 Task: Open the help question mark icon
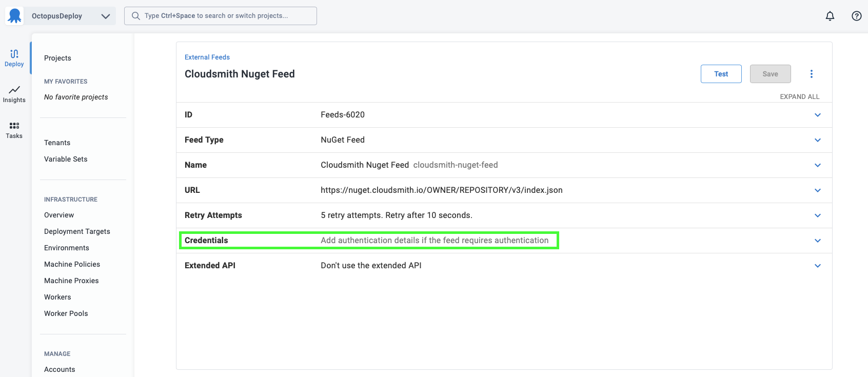pyautogui.click(x=857, y=16)
